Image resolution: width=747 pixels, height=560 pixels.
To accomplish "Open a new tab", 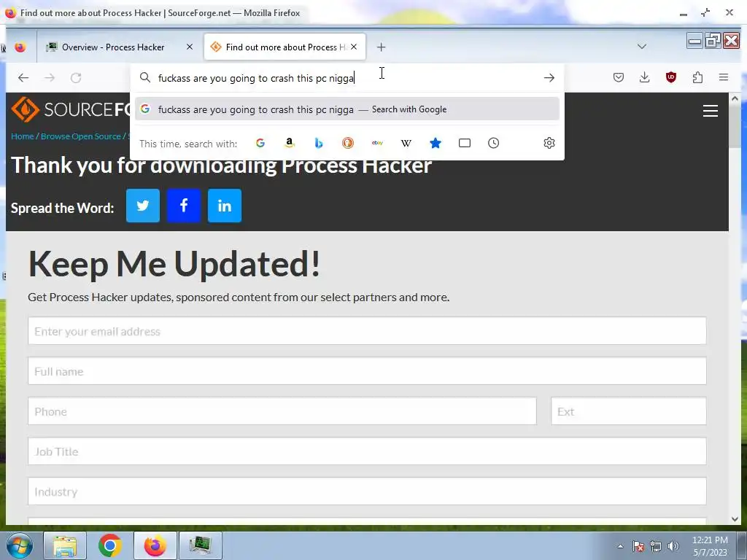I will pyautogui.click(x=381, y=47).
